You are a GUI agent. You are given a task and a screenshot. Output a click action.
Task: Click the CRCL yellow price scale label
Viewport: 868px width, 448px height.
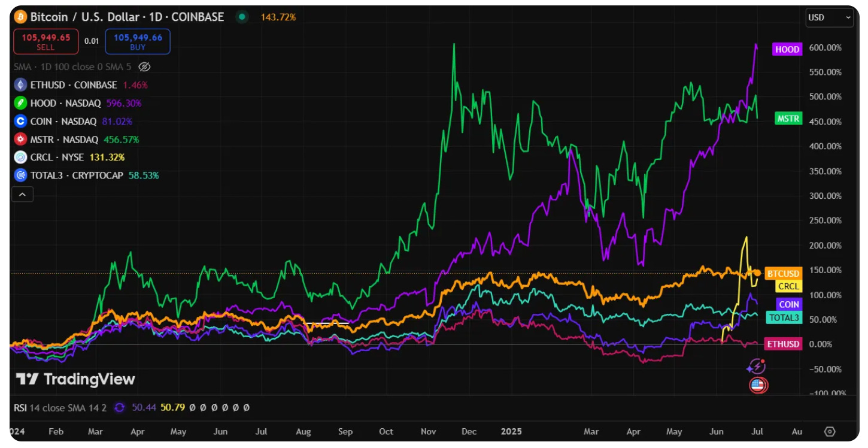788,286
